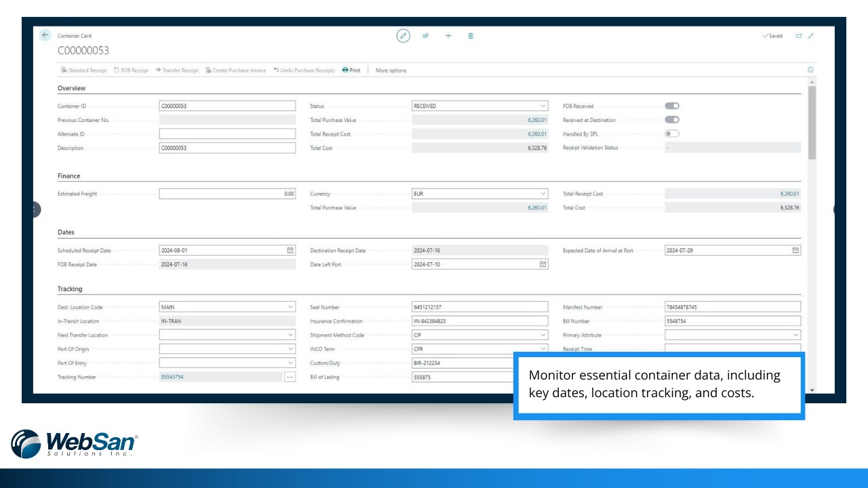Collapse the Finance section header

pos(68,176)
